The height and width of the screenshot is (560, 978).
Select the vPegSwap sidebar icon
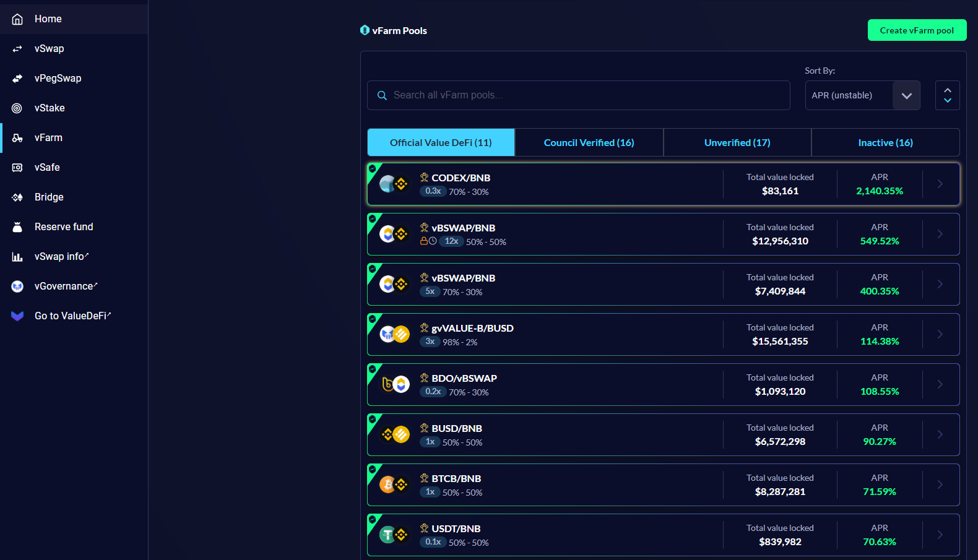tap(17, 79)
